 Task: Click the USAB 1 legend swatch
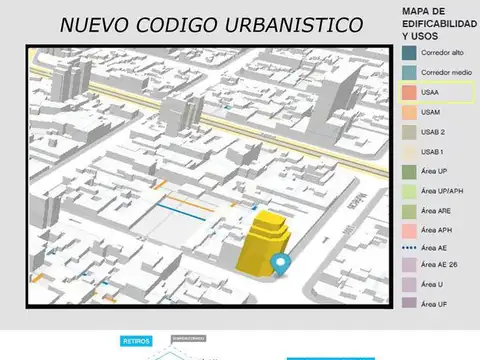409,152
